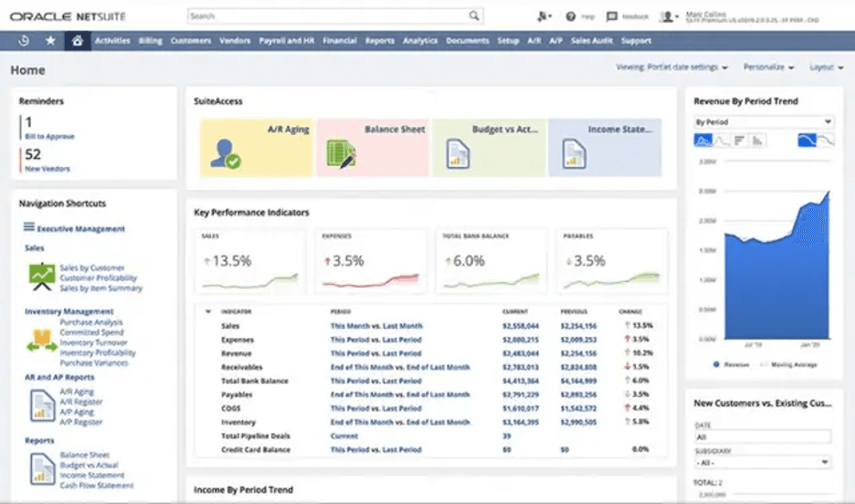The width and height of the screenshot is (855, 504).
Task: Open the Personalize dropdown
Action: (x=768, y=68)
